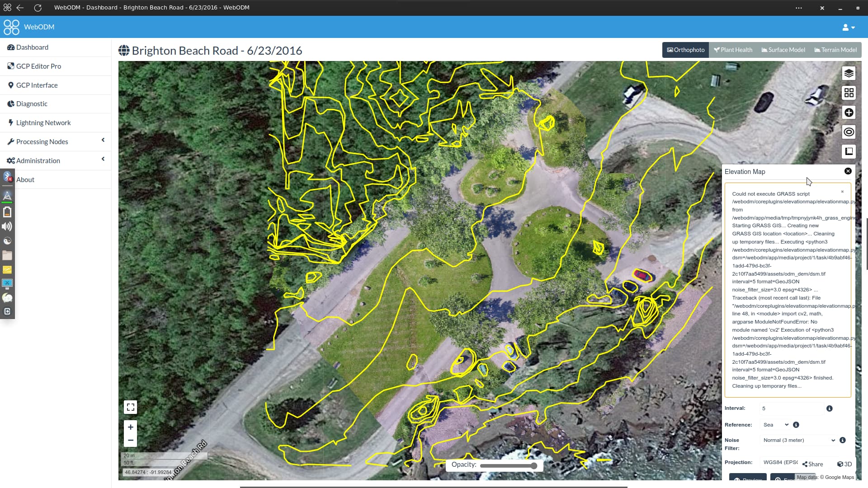Click the WebODM logo in the header
The width and height of the screenshot is (868, 488).
click(11, 27)
